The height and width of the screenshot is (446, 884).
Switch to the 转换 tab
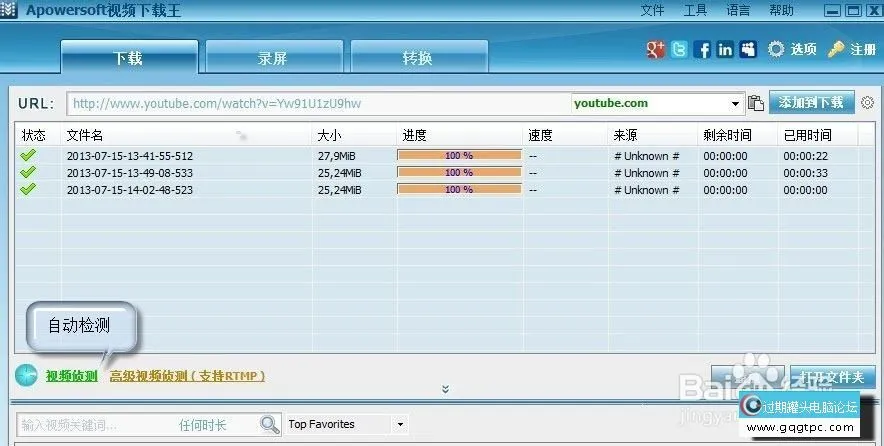[418, 58]
